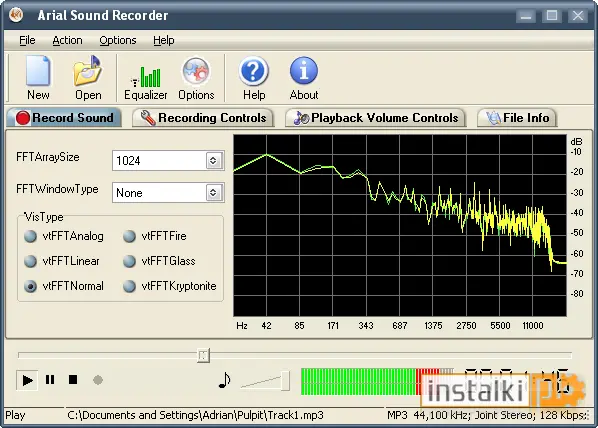The height and width of the screenshot is (428, 598).
Task: Open the Options menu
Action: pos(118,40)
